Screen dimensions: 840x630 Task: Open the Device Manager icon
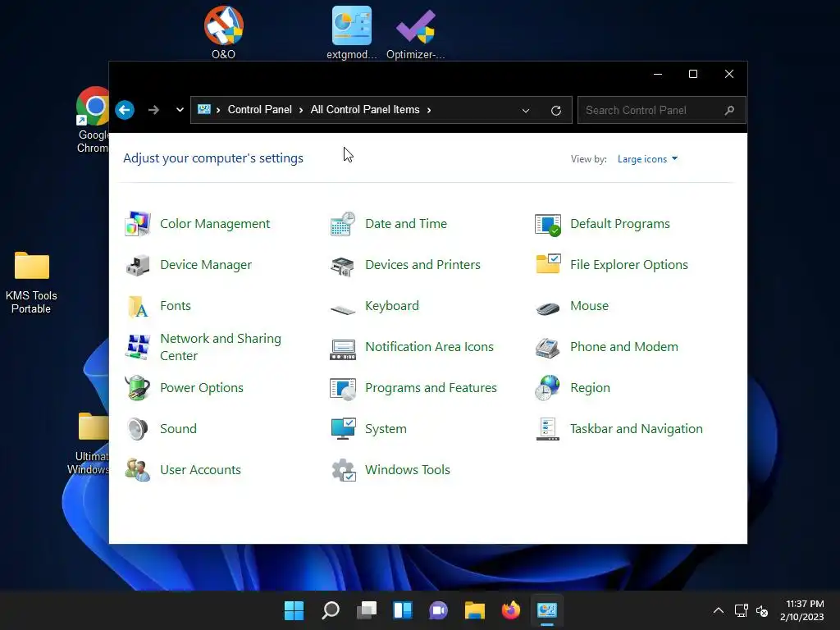(138, 265)
